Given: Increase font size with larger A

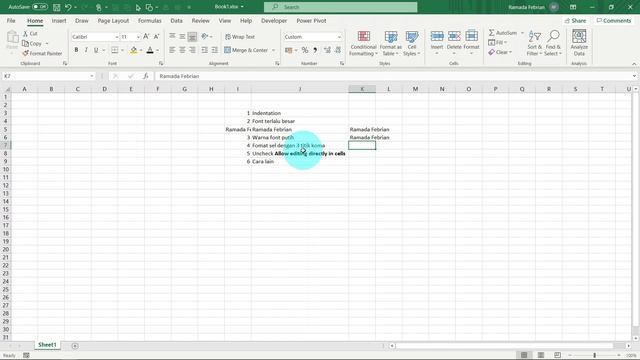Looking at the screenshot, I should (x=146, y=37).
